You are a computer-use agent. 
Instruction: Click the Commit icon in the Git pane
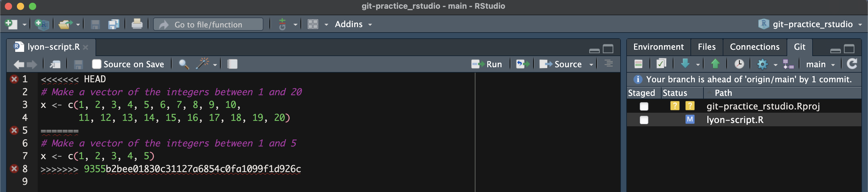click(661, 64)
